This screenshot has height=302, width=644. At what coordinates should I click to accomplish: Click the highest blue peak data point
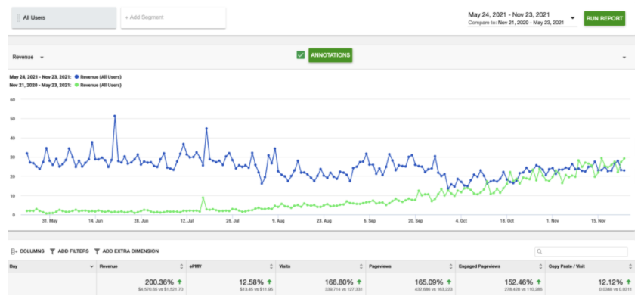pos(115,116)
